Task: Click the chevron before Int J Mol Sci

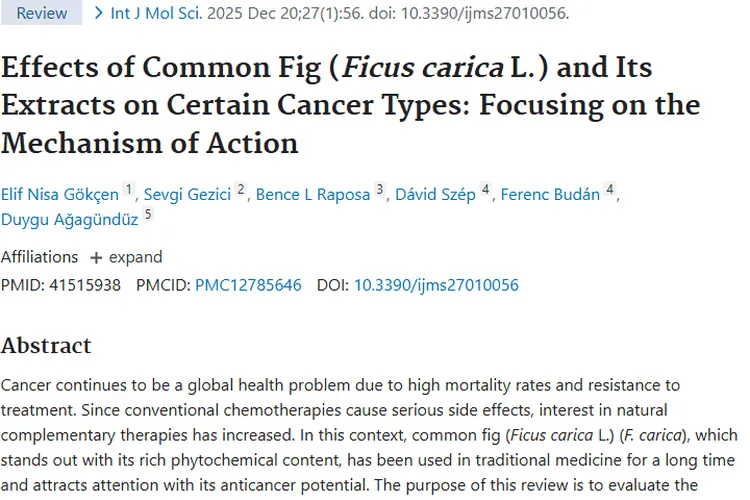Action: pyautogui.click(x=98, y=13)
